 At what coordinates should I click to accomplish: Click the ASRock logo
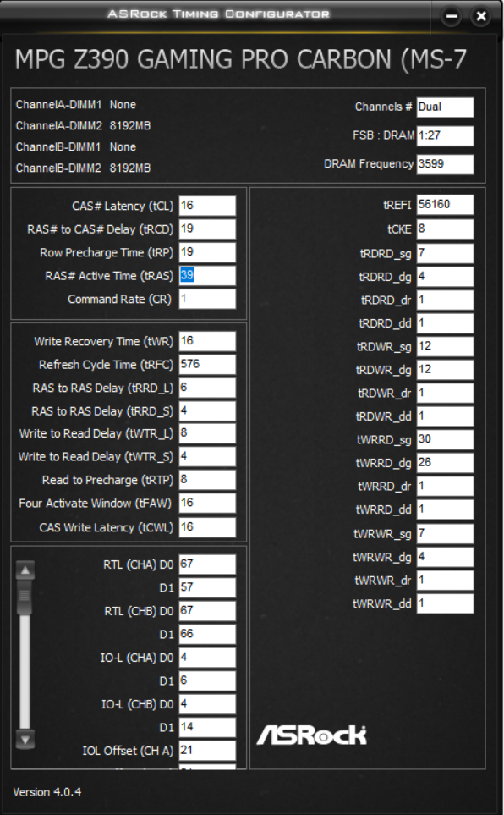click(x=312, y=735)
